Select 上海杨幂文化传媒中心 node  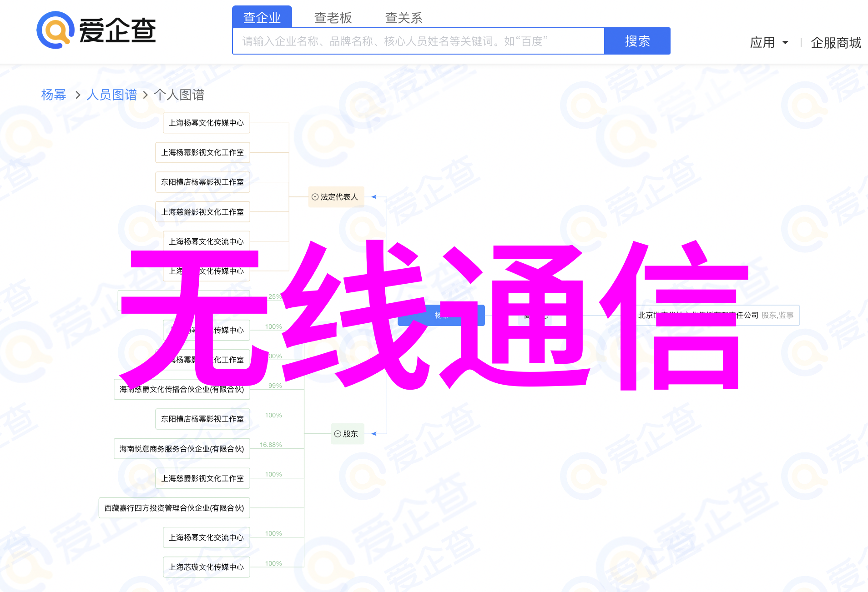click(x=207, y=123)
